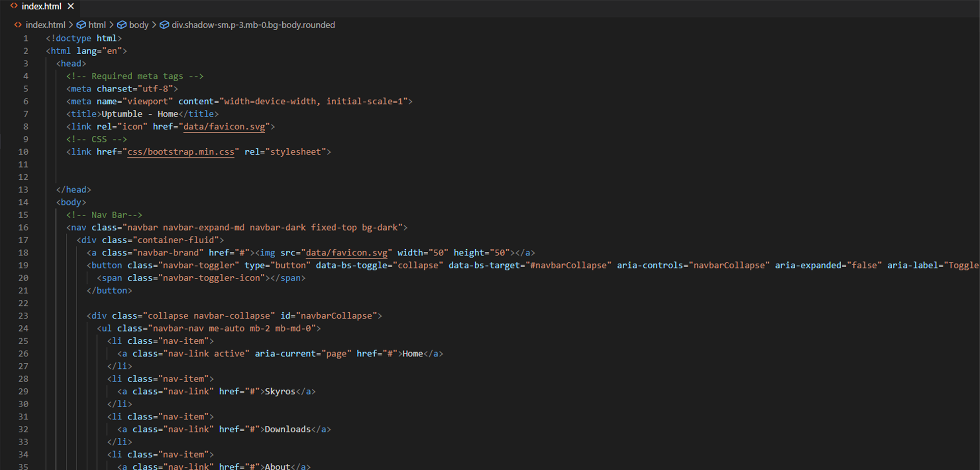
Task: Click data-bs-target="#navbarCollapse" attribute
Action: coord(530,266)
